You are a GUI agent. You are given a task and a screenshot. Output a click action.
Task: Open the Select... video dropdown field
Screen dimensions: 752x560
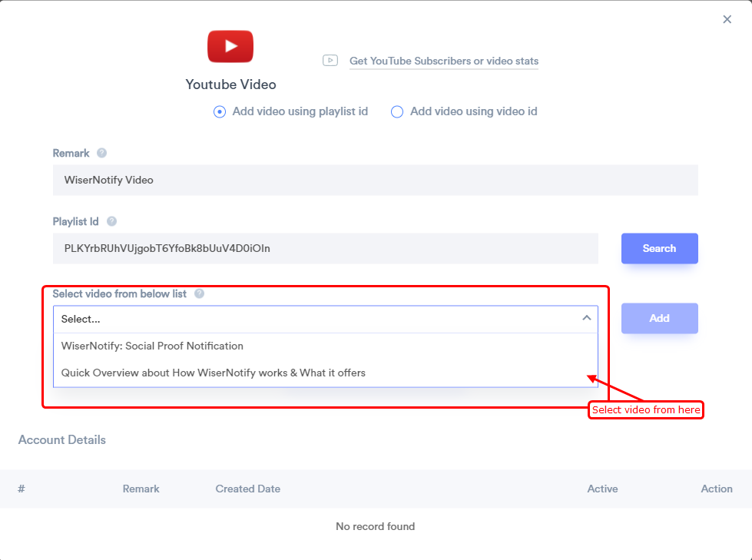tap(325, 319)
